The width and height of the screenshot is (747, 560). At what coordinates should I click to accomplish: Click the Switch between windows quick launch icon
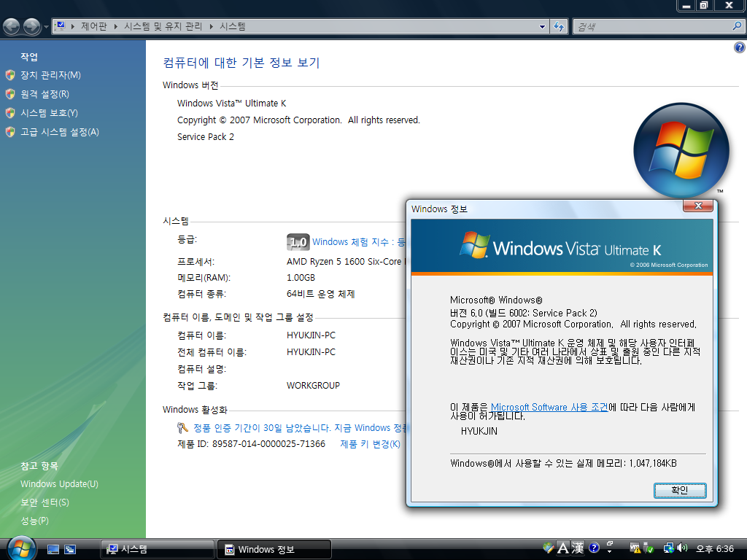70,550
